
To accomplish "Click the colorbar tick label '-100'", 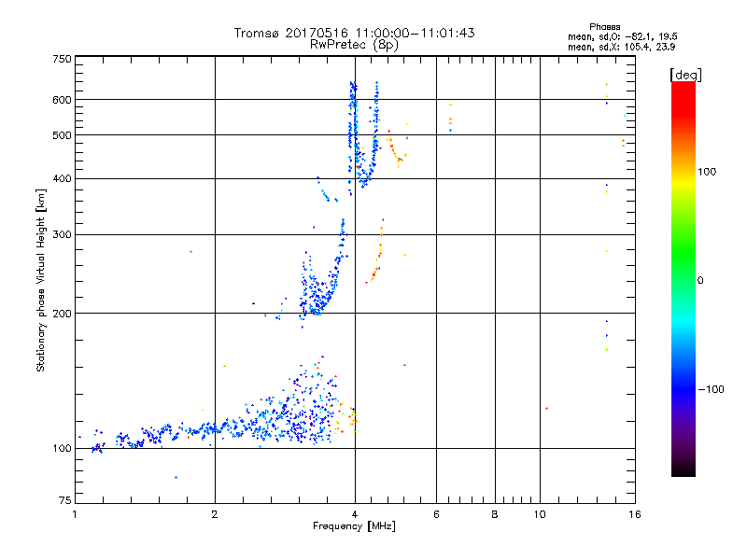I will click(711, 389).
